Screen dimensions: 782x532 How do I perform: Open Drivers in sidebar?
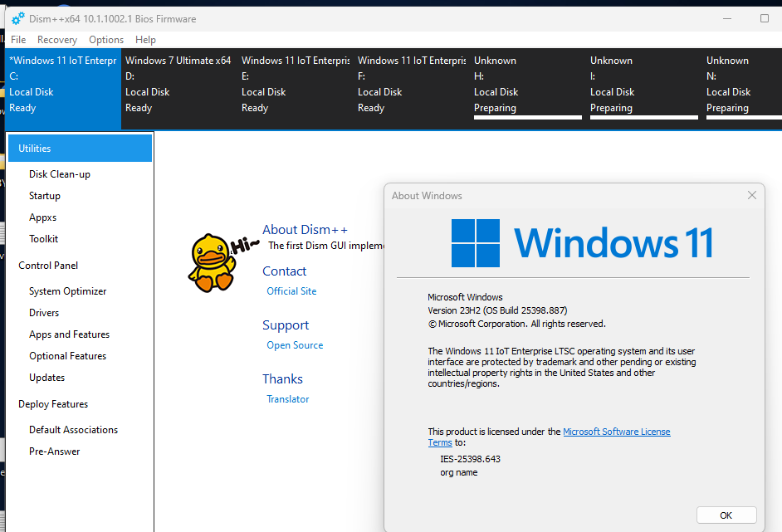click(44, 313)
